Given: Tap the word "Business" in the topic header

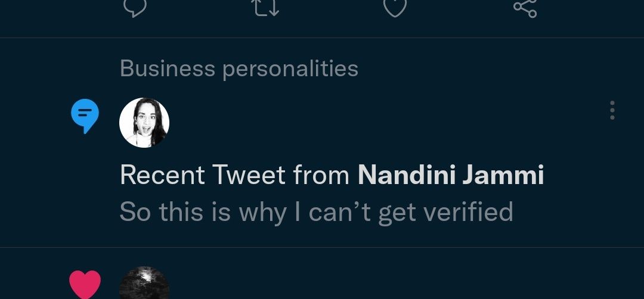Looking at the screenshot, I should coord(168,69).
